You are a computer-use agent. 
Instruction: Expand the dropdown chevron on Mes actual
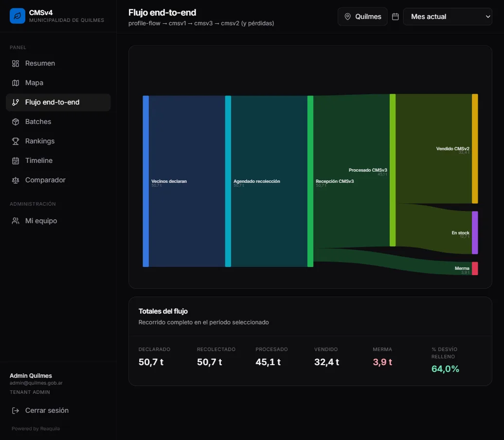487,17
